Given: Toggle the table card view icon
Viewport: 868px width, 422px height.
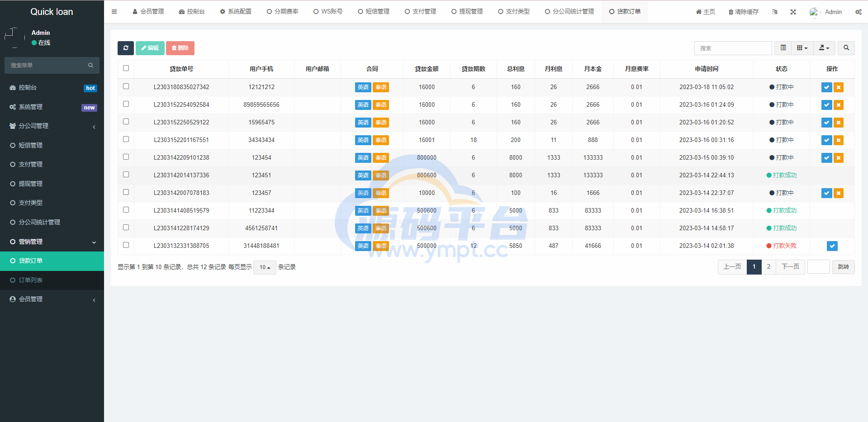Looking at the screenshot, I should (x=783, y=48).
